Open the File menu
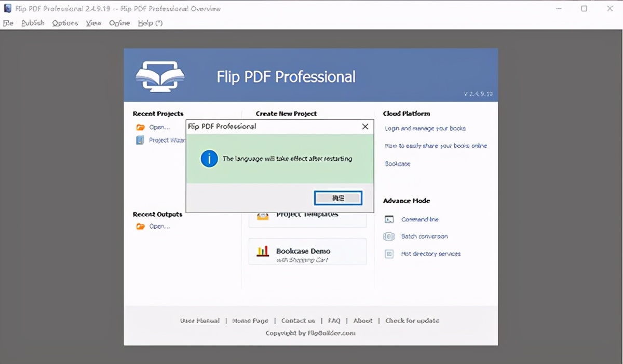The width and height of the screenshot is (623, 364). [x=8, y=23]
